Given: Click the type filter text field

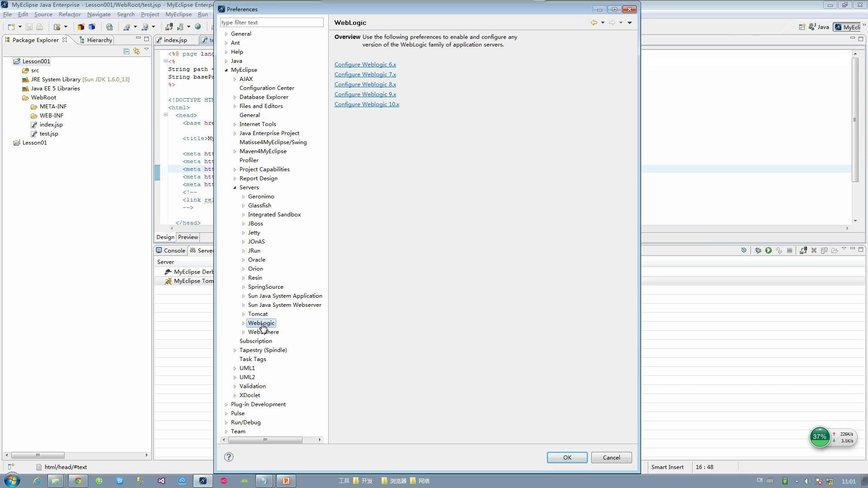Looking at the screenshot, I should [x=271, y=23].
